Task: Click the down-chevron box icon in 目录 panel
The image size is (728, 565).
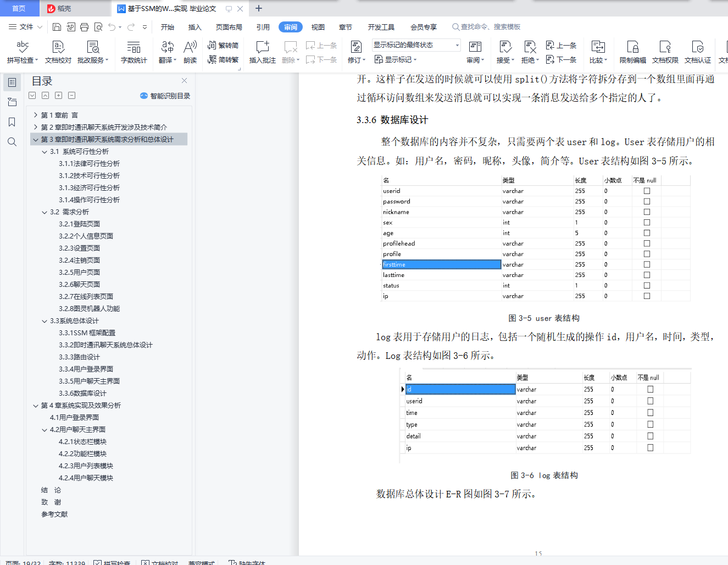Action: 32,96
